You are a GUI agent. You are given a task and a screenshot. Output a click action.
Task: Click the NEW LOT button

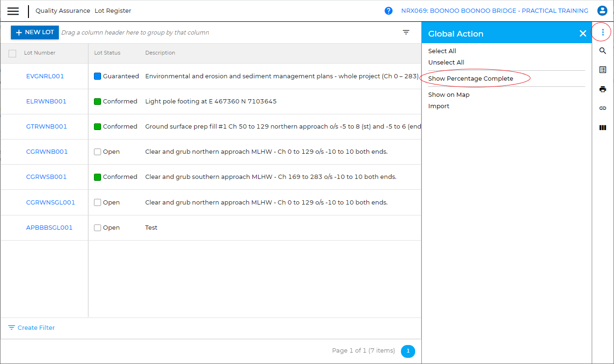click(x=35, y=32)
